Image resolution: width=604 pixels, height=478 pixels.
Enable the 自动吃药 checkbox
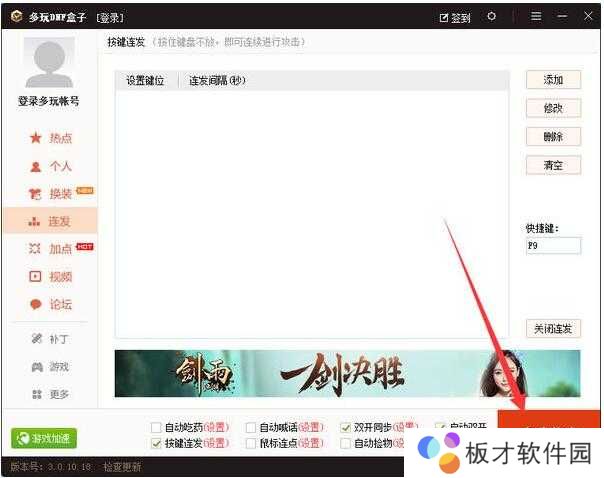[156, 427]
